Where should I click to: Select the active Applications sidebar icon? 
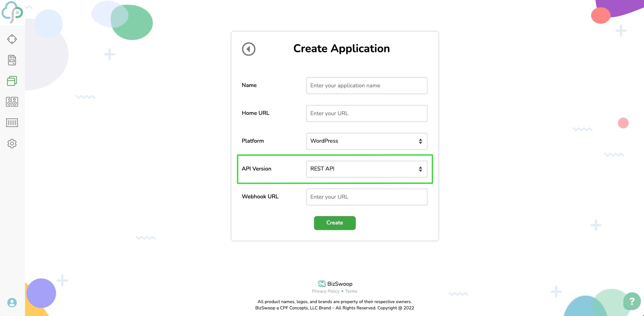click(x=12, y=81)
